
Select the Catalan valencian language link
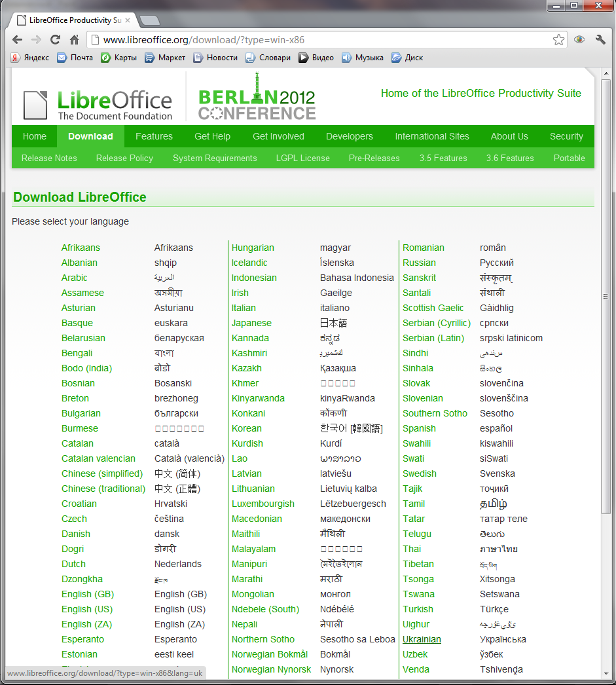click(x=98, y=458)
